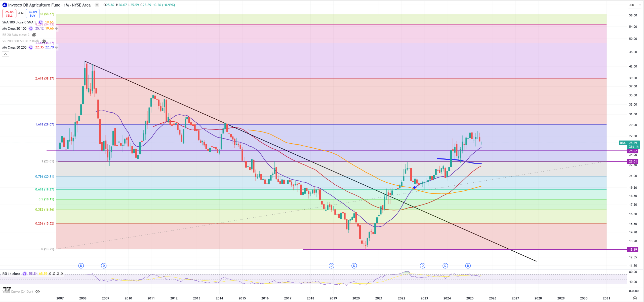The height and width of the screenshot is (302, 644).
Task: Click the 2.618 (38.87) Fibonacci level label
Action: 45,78
